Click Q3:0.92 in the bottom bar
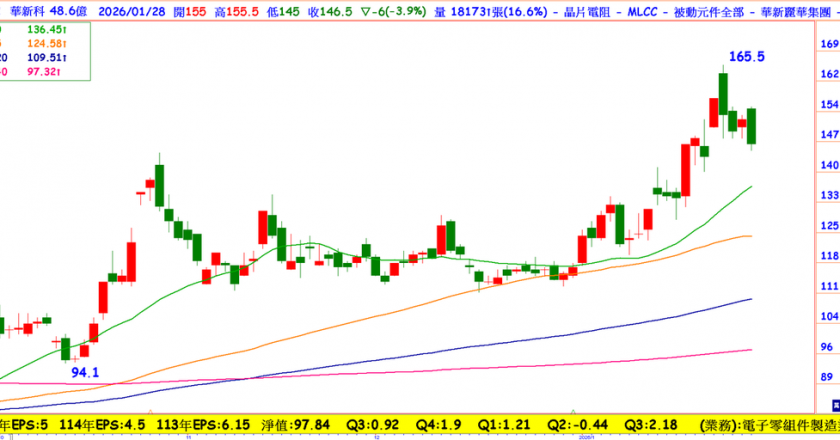This screenshot has height=440, width=840. pyautogui.click(x=372, y=425)
